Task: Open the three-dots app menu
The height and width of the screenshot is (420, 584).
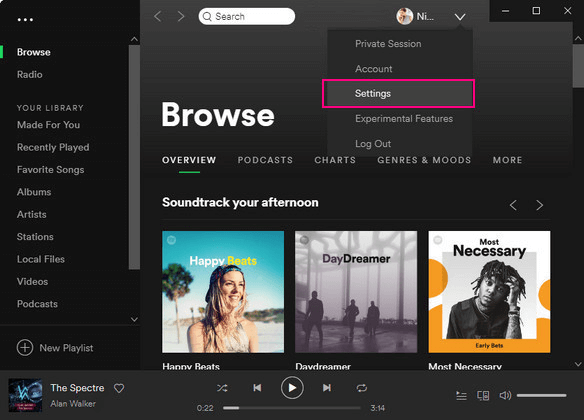Action: (25, 19)
